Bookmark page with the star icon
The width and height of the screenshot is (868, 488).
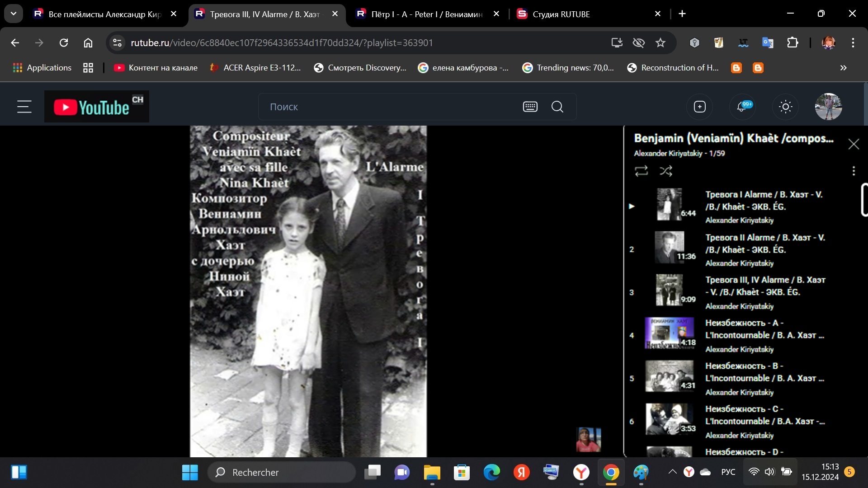point(660,42)
